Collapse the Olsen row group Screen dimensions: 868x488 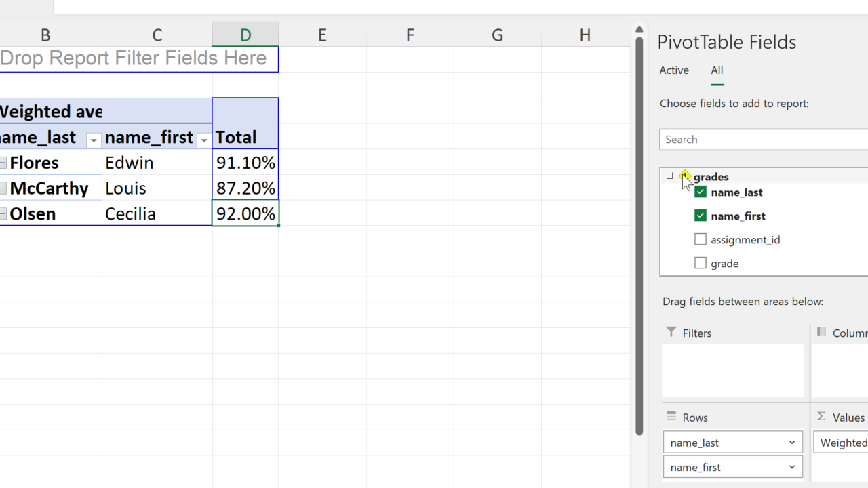tap(3, 214)
